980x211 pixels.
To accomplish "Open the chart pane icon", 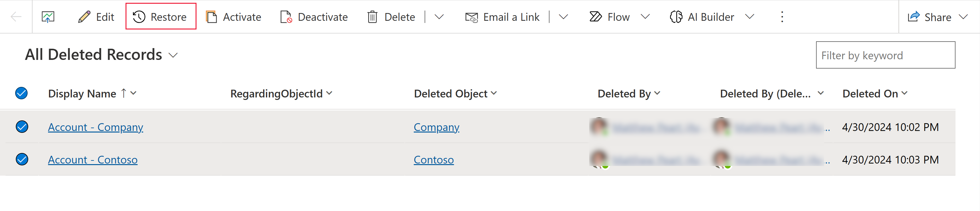I will coord(48,17).
